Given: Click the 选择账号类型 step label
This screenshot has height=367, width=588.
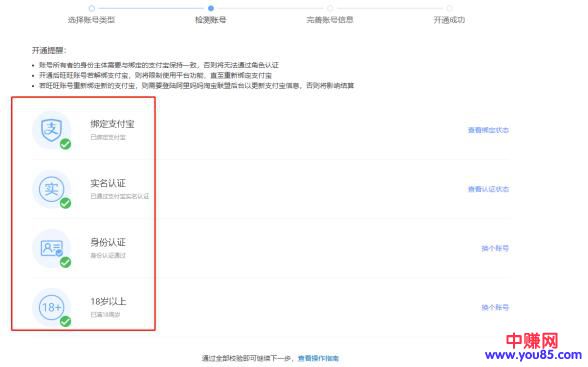Looking at the screenshot, I should click(x=91, y=20).
